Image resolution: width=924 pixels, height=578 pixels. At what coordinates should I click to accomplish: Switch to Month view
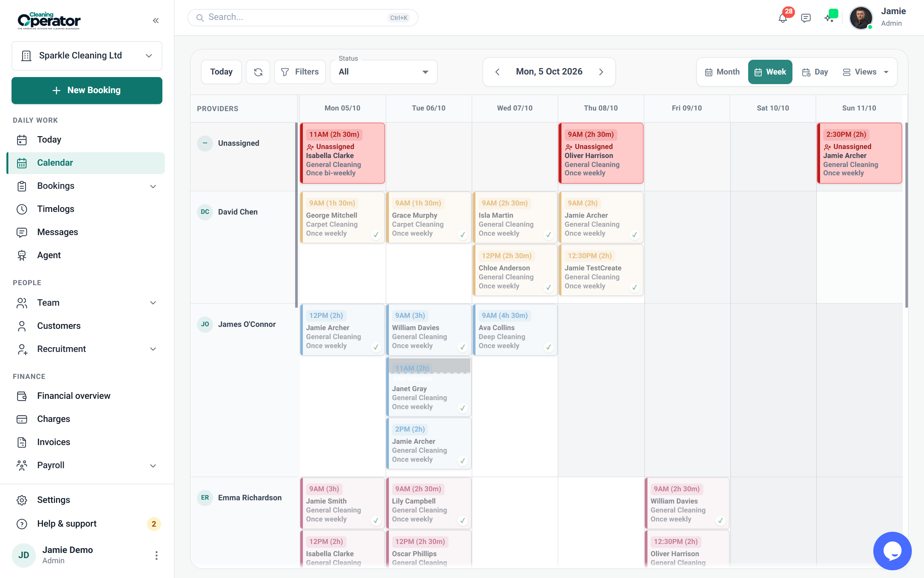click(x=723, y=72)
